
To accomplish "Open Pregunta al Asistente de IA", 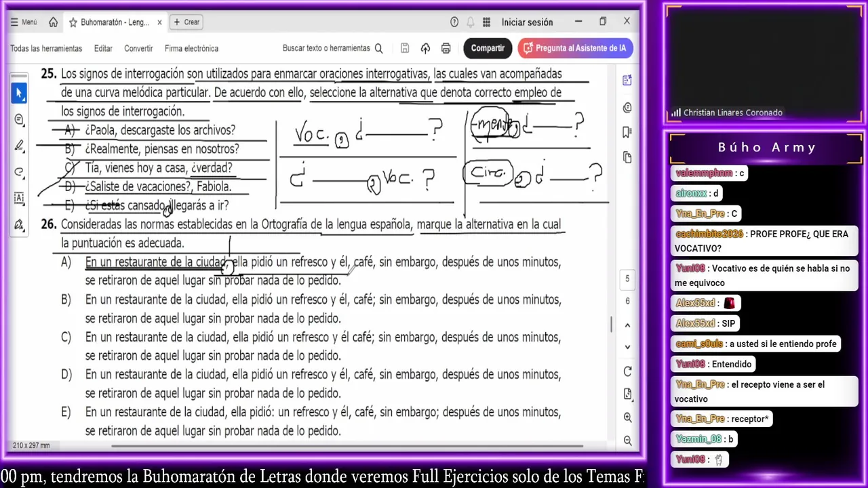I will pyautogui.click(x=575, y=48).
